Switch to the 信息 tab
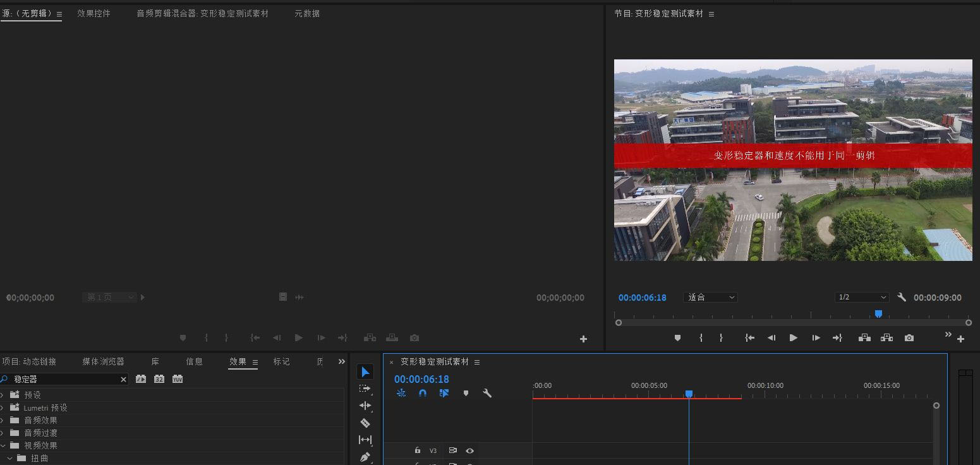The height and width of the screenshot is (465, 980). click(x=195, y=361)
